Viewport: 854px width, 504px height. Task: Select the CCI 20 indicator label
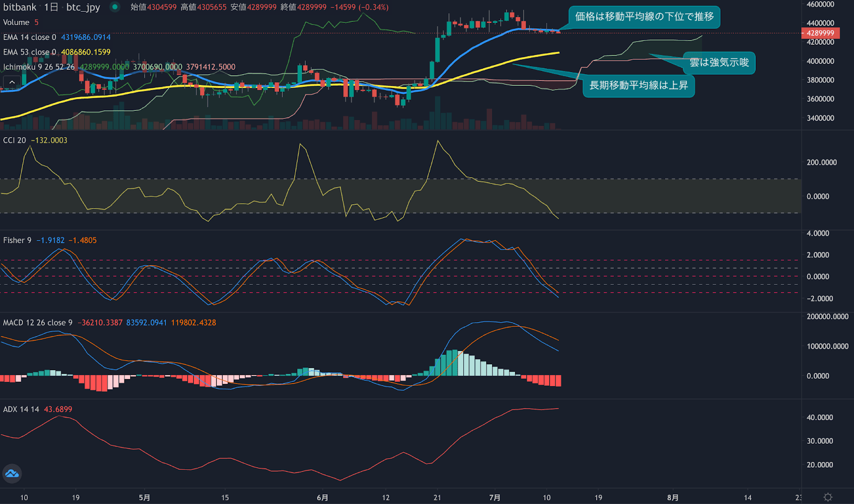coord(14,140)
